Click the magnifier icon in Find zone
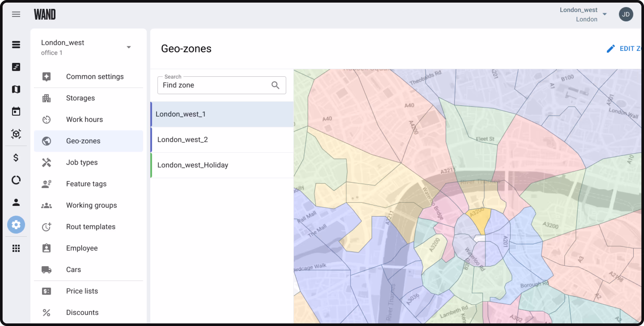 pyautogui.click(x=275, y=85)
